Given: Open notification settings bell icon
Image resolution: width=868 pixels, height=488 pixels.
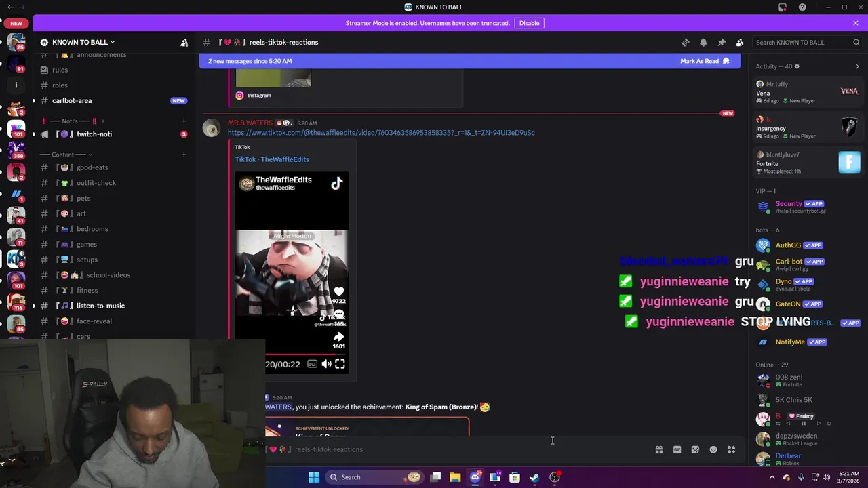Looking at the screenshot, I should click(703, 42).
